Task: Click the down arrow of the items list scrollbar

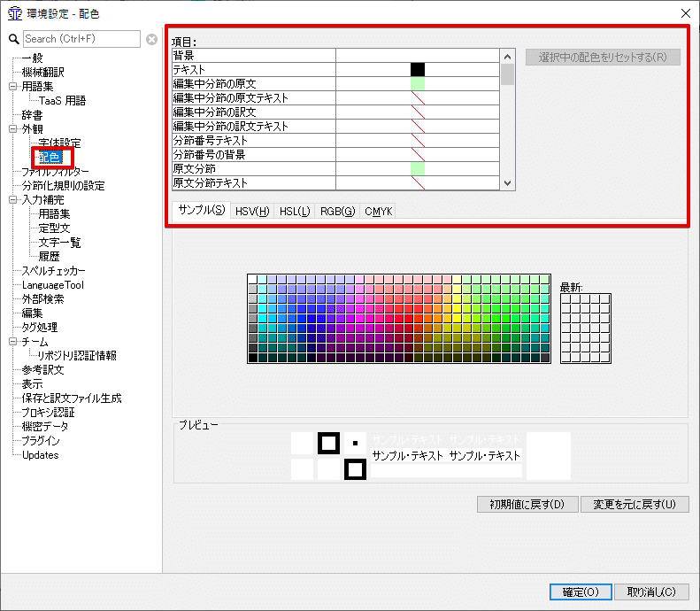Action: 507,183
